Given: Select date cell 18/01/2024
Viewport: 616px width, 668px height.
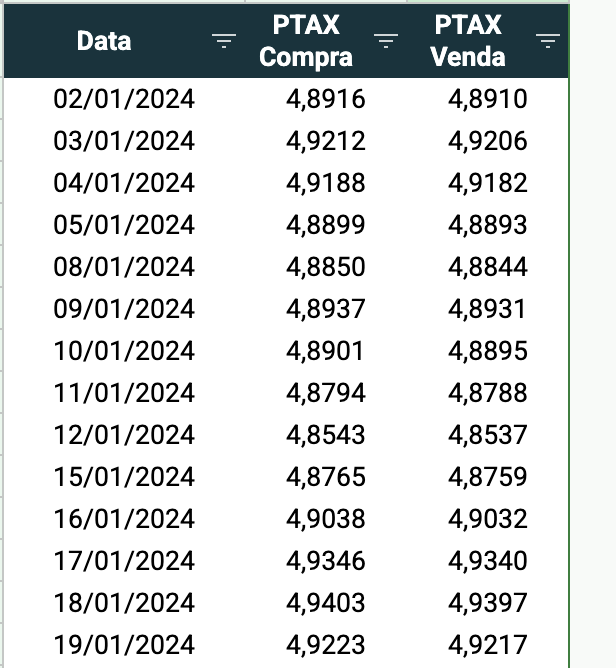Looking at the screenshot, I should pos(124,602).
